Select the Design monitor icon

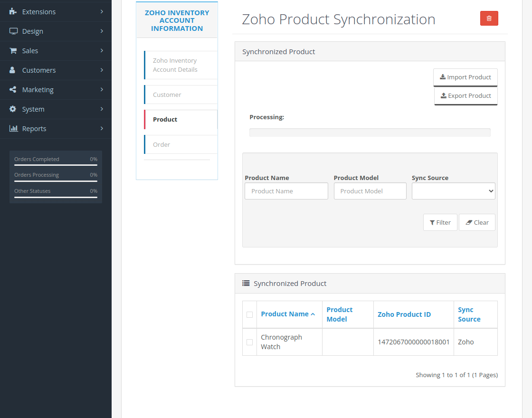click(12, 31)
